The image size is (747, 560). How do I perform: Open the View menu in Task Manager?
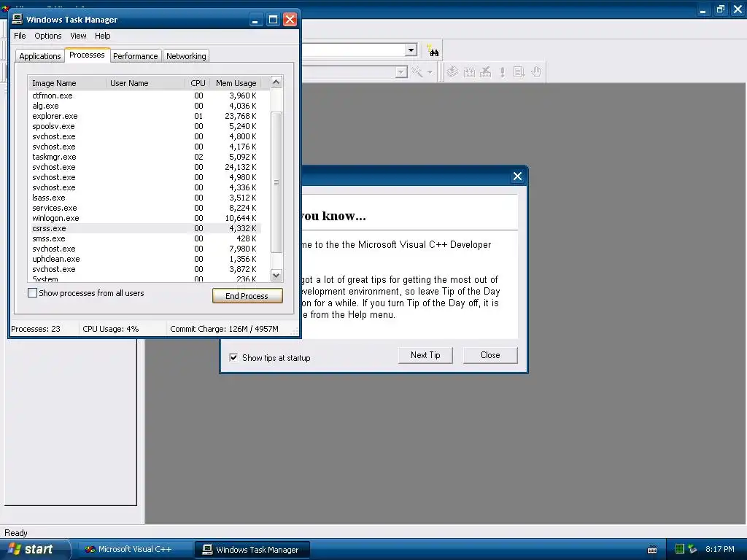(x=78, y=36)
